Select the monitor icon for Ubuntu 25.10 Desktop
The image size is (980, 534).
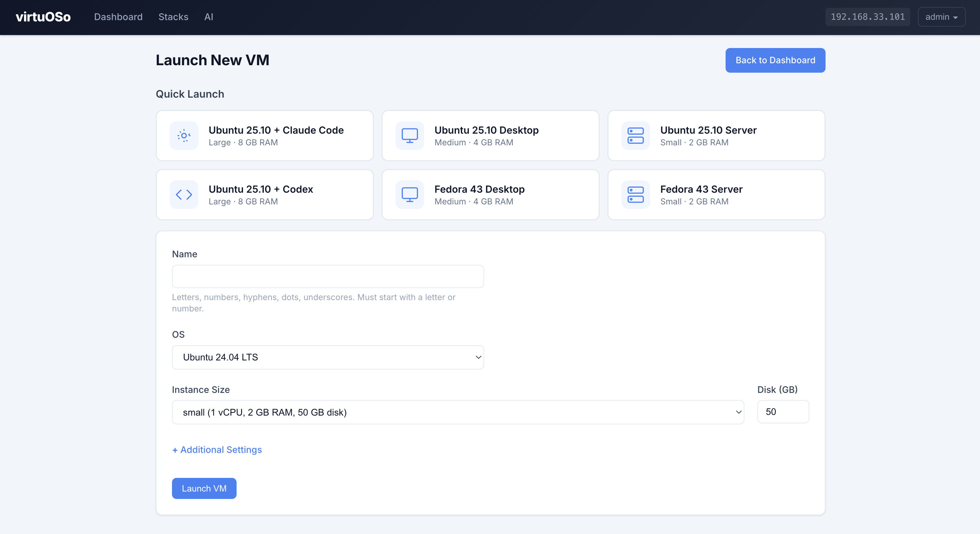(x=410, y=135)
